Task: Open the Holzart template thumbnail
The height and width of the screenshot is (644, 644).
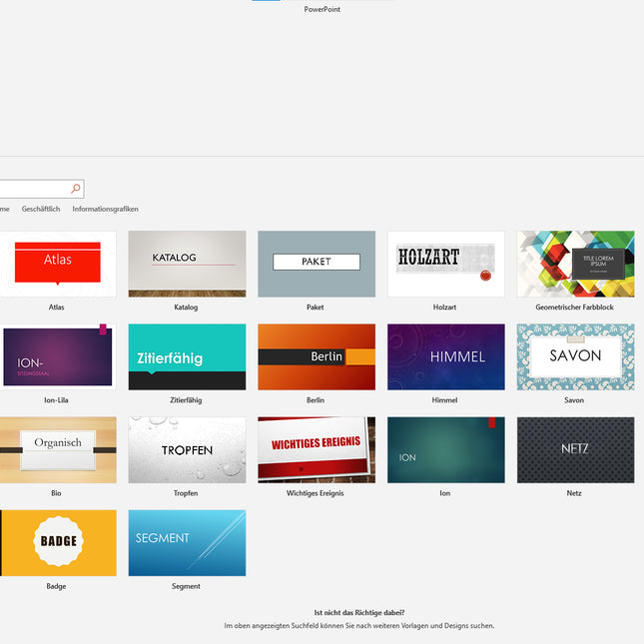Action: (x=446, y=264)
